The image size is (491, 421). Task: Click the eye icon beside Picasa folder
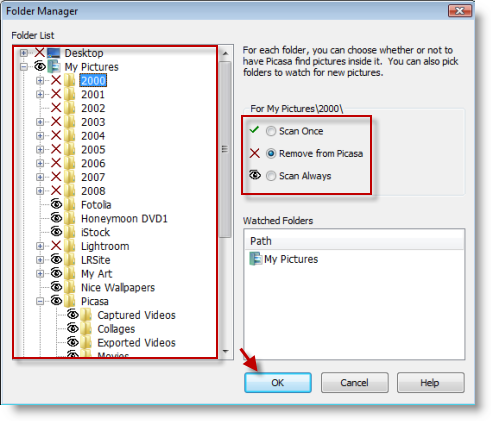pyautogui.click(x=56, y=301)
